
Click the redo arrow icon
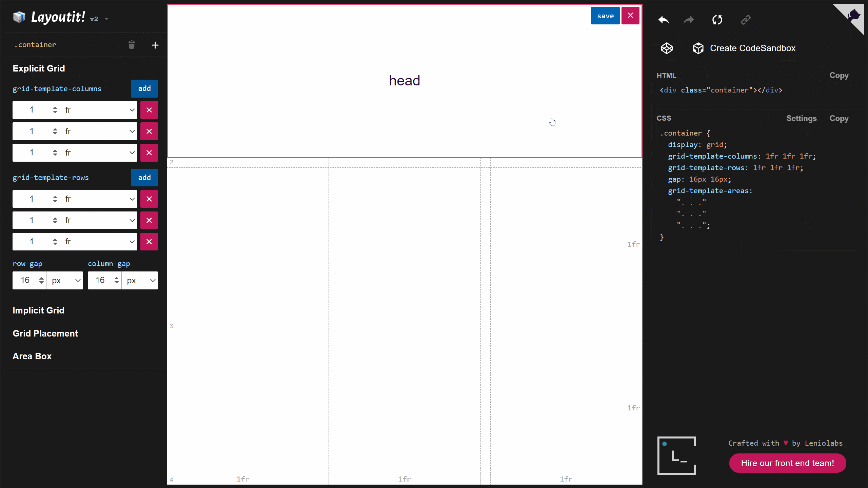point(689,20)
